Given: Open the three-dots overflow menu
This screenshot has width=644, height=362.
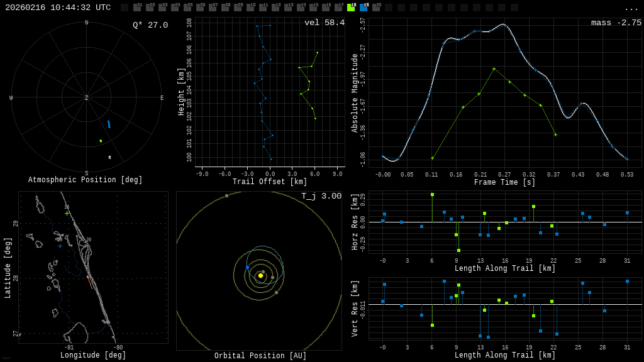Looking at the screenshot, I should point(631,8).
